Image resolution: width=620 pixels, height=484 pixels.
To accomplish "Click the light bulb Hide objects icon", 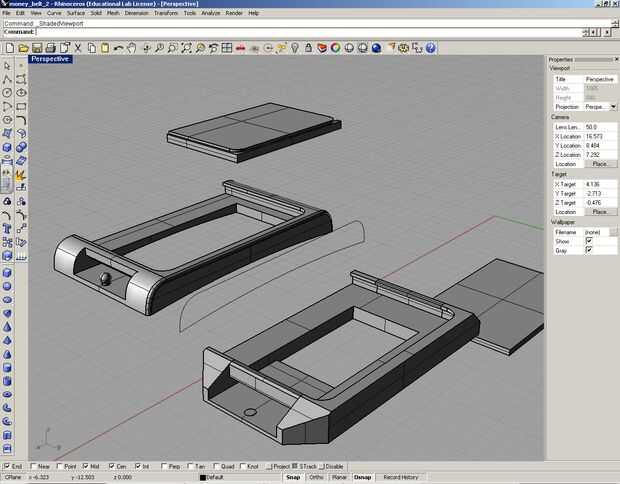I will 295,48.
